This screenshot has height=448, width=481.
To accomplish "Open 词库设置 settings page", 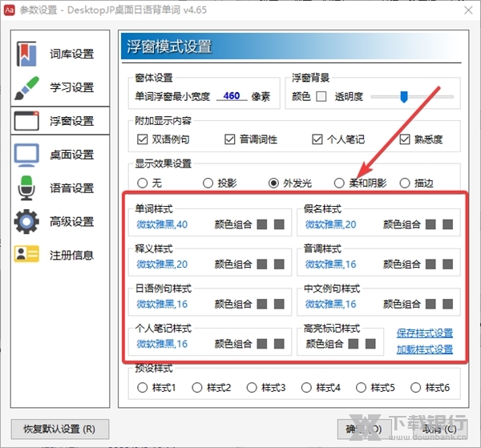I will [x=60, y=54].
